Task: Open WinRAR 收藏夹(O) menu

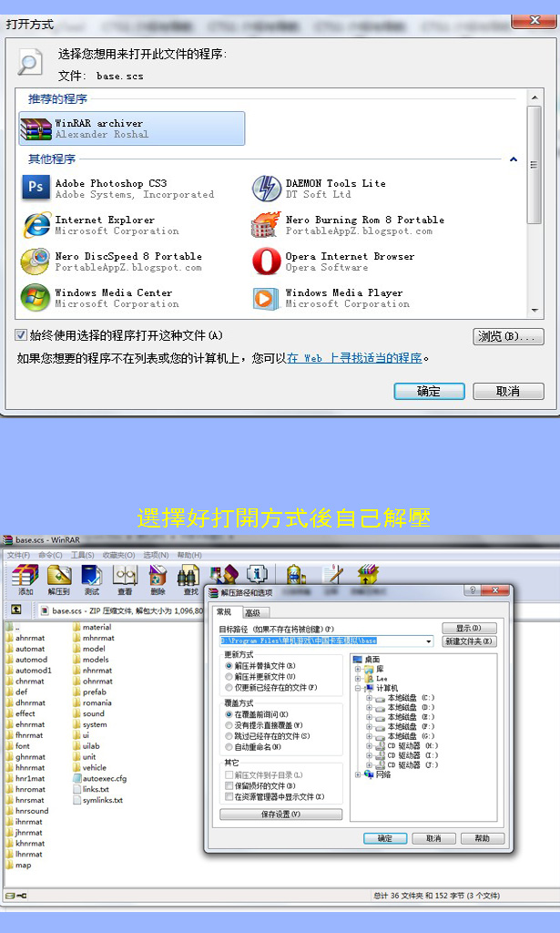Action: pyautogui.click(x=118, y=555)
